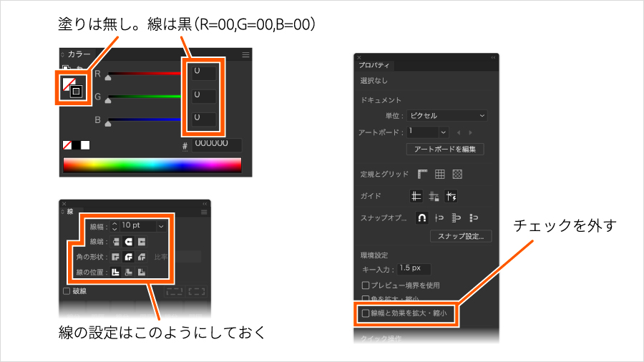Select the カラー panel tab

click(x=79, y=54)
